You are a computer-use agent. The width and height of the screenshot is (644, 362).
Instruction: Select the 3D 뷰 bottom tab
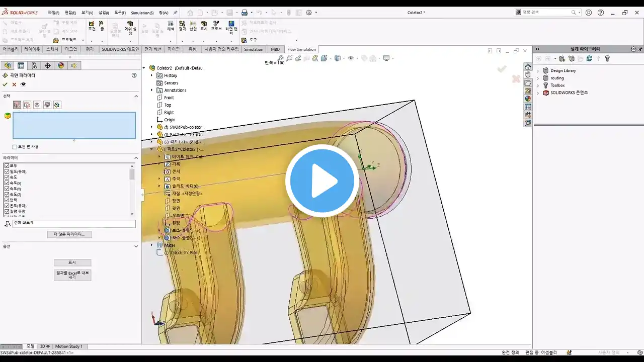[45, 346]
